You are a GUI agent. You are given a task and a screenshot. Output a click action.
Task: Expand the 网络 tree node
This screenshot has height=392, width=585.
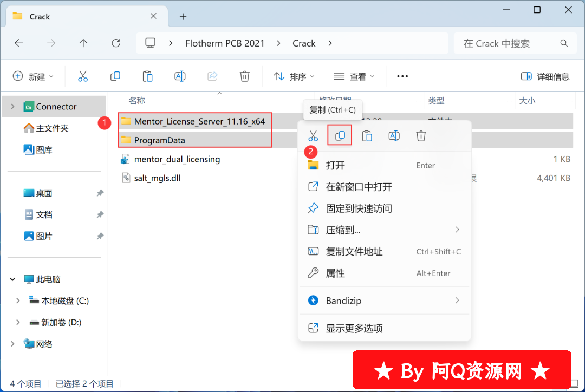[12, 344]
